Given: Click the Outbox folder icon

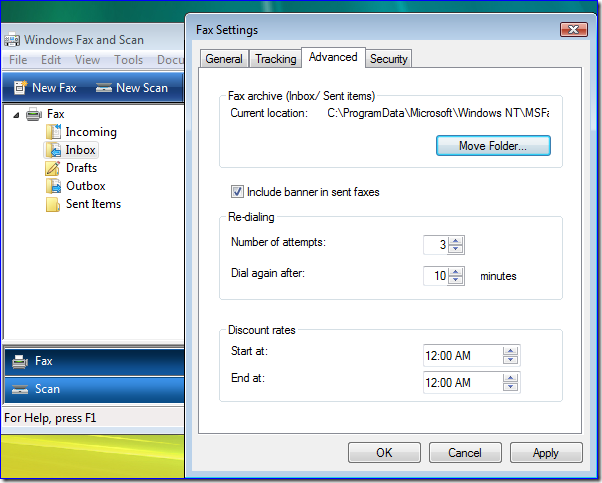Looking at the screenshot, I should coord(53,186).
